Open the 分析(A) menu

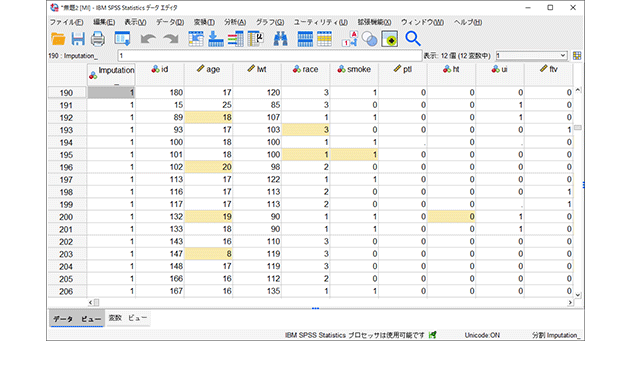pos(235,22)
